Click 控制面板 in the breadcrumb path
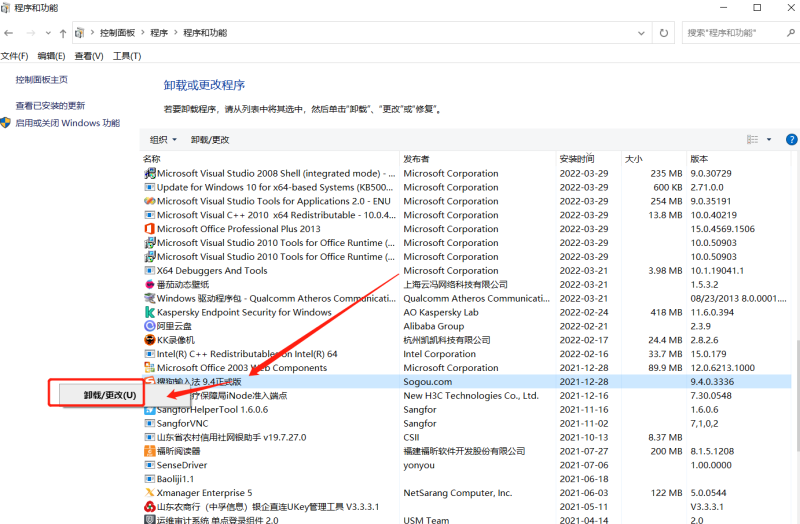 (x=117, y=33)
